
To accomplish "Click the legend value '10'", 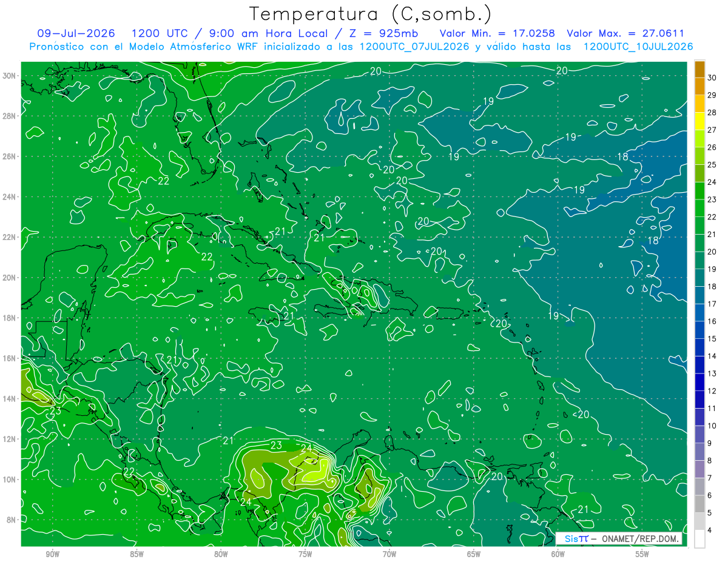I will (x=712, y=426).
